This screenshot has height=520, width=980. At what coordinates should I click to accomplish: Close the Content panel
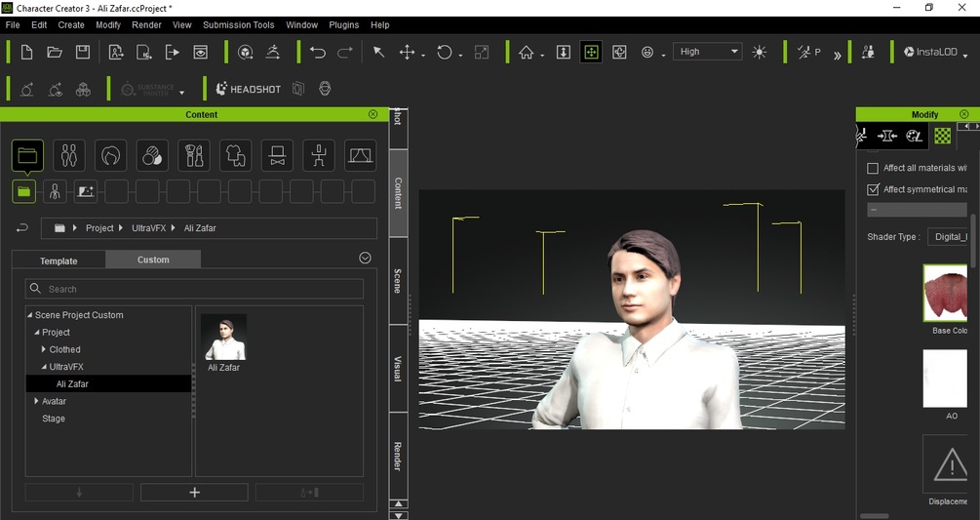pos(373,114)
